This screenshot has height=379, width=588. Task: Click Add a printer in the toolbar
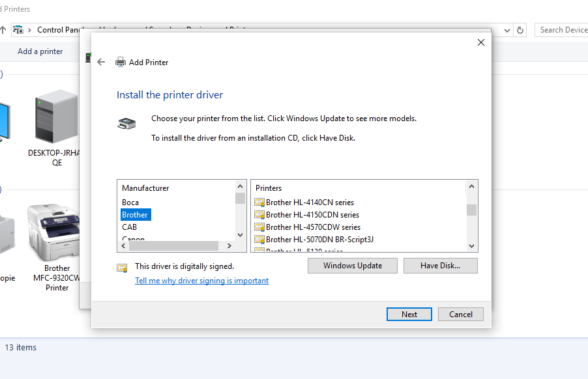[40, 51]
